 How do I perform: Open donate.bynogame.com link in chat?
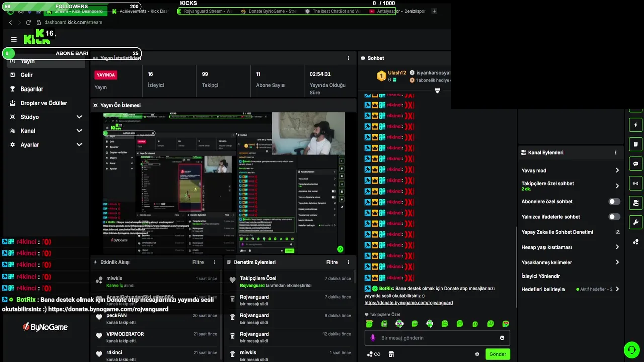point(409,303)
